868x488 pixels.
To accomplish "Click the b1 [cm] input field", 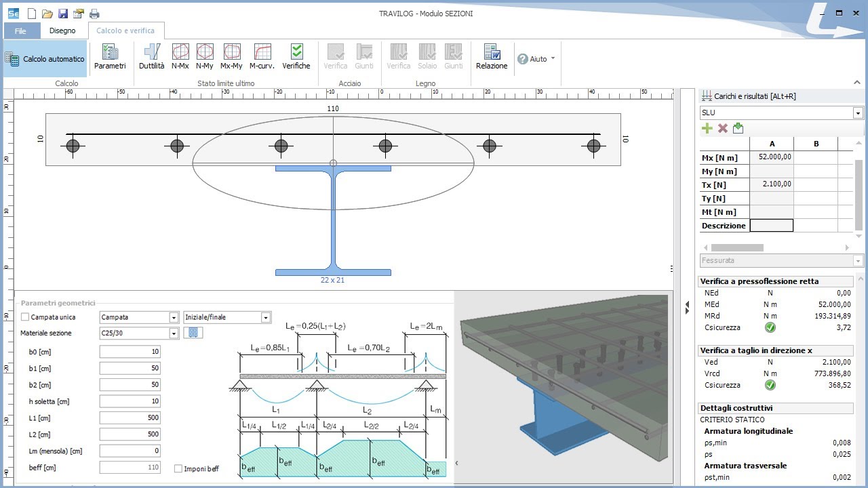I will [130, 368].
